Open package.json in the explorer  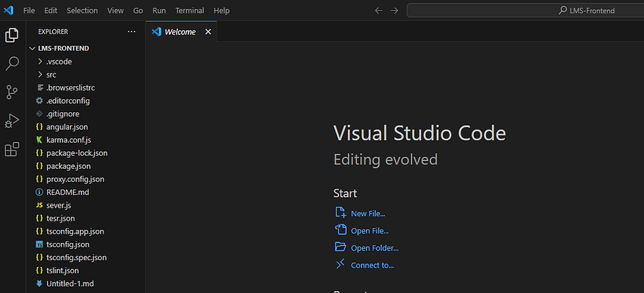click(x=68, y=166)
